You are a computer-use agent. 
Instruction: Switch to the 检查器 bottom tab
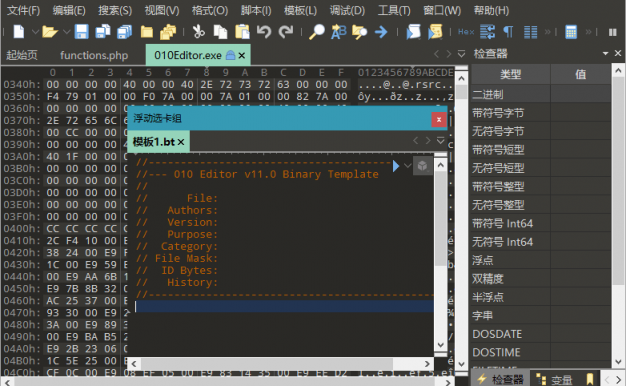tap(500, 379)
